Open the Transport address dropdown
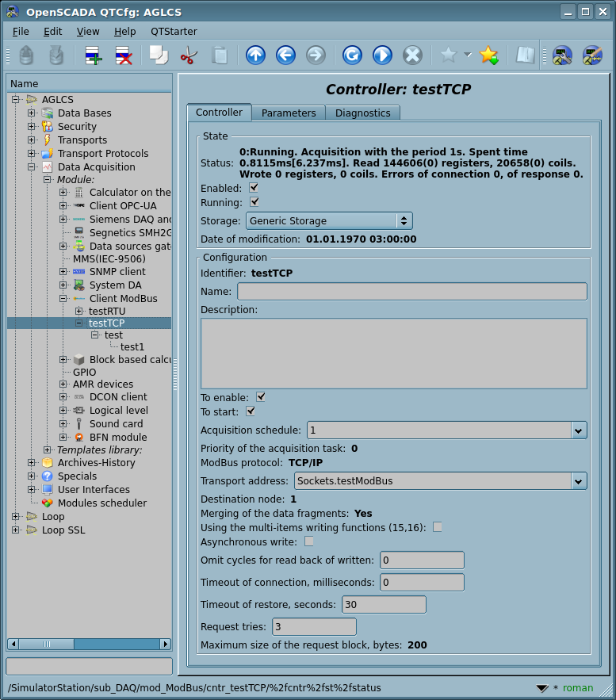This screenshot has height=700, width=616. 579,480
